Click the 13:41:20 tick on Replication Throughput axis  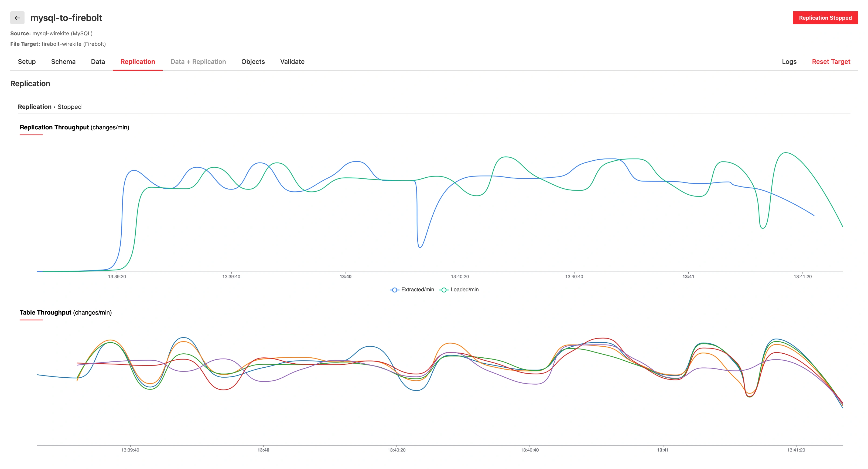(x=803, y=277)
